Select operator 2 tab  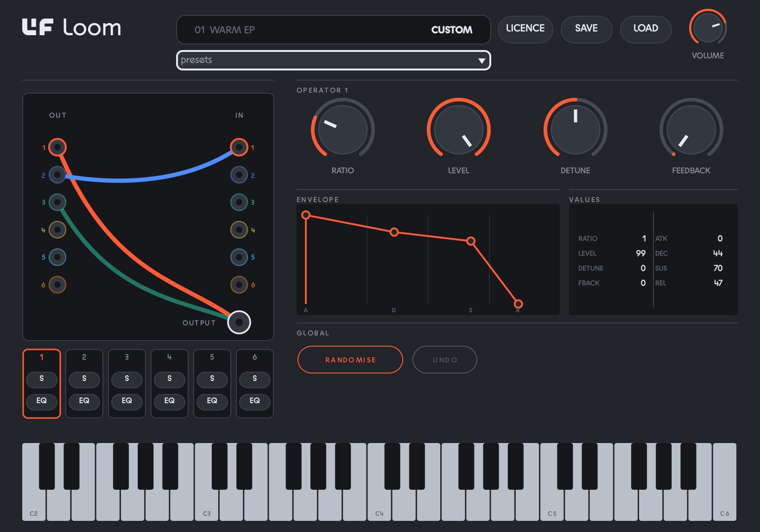pyautogui.click(x=84, y=357)
